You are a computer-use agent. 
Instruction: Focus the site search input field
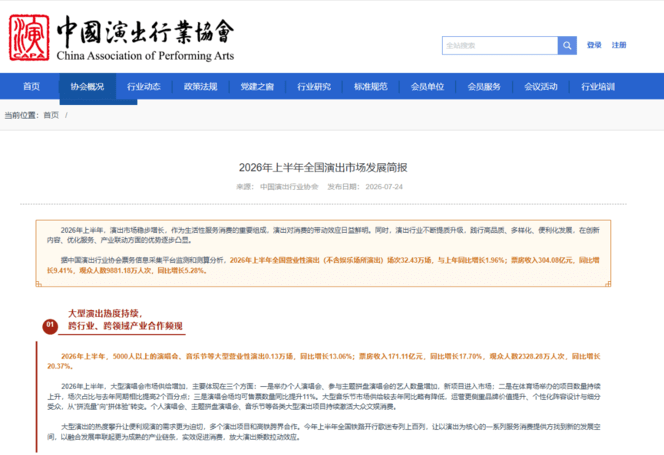point(500,45)
